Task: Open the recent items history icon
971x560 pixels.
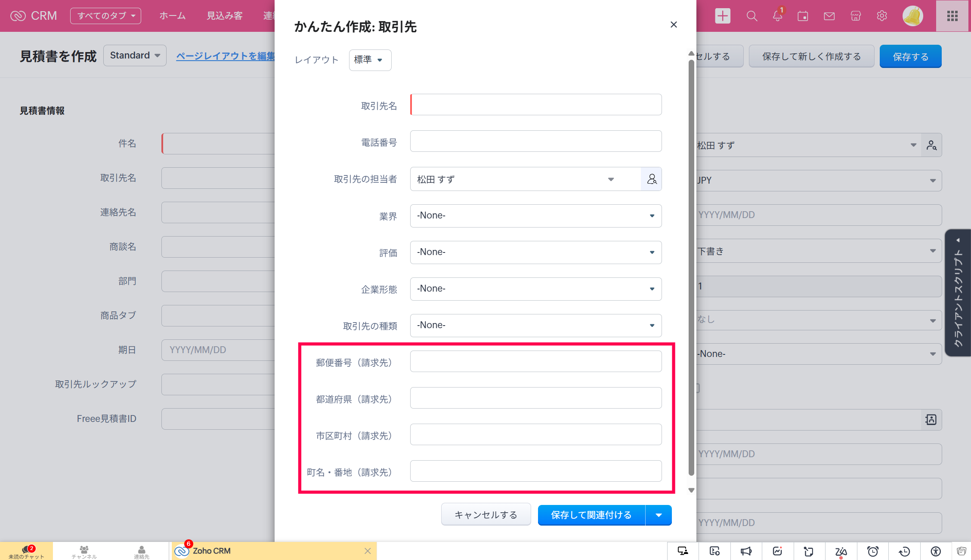Action: [904, 551]
